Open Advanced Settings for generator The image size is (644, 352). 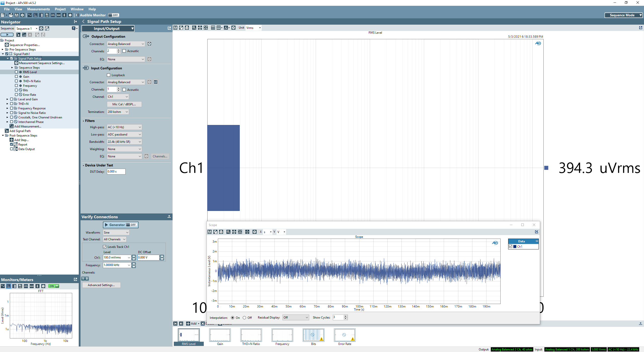click(101, 285)
